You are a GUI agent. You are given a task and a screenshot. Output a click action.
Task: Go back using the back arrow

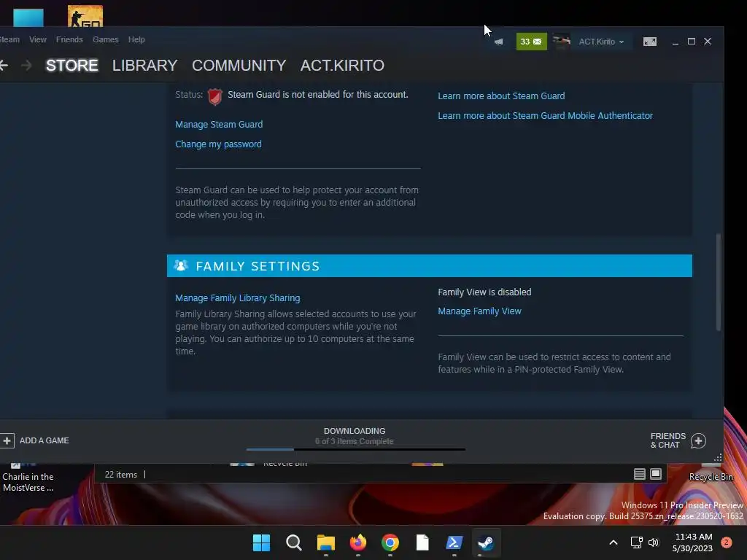point(4,65)
